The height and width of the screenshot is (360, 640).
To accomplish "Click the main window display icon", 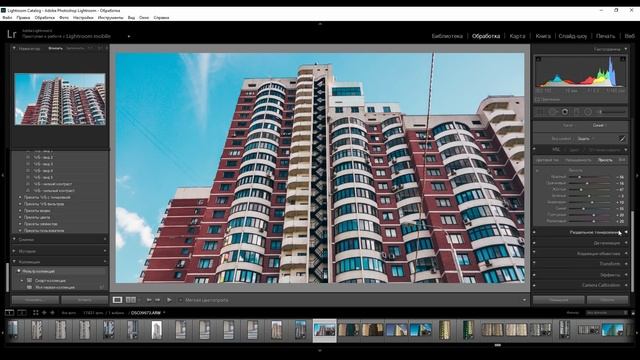I will point(9,313).
